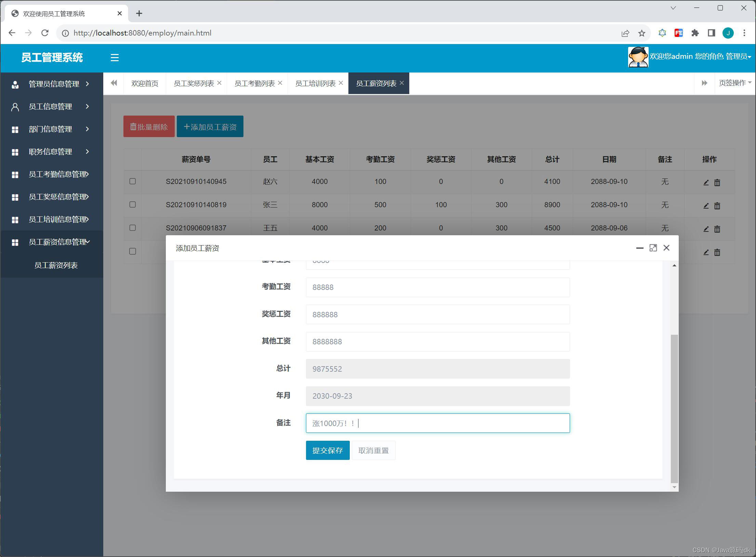Close the 添加员工薪资 dialog
Viewport: 756px width, 557px height.
[666, 248]
